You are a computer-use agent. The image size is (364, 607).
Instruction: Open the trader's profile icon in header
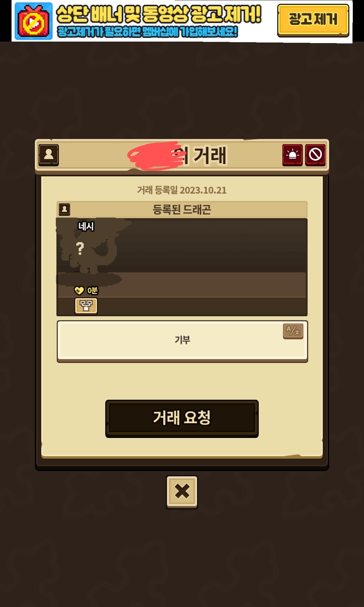[49, 155]
